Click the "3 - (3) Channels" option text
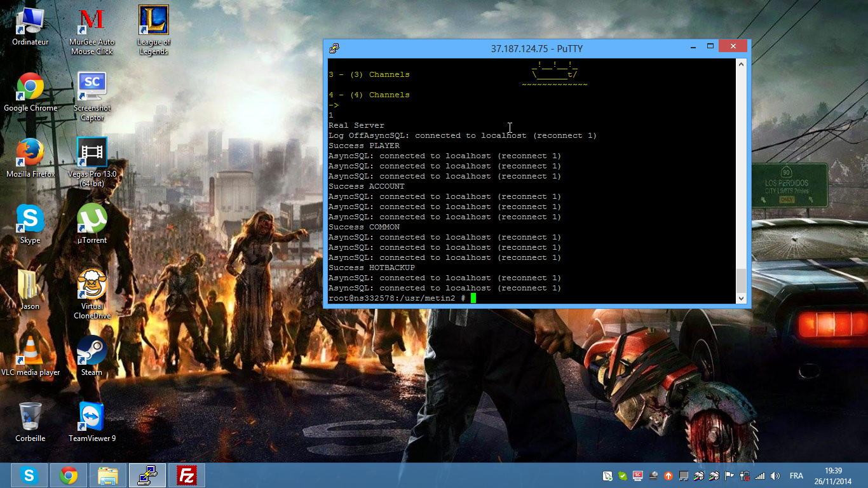 369,74
